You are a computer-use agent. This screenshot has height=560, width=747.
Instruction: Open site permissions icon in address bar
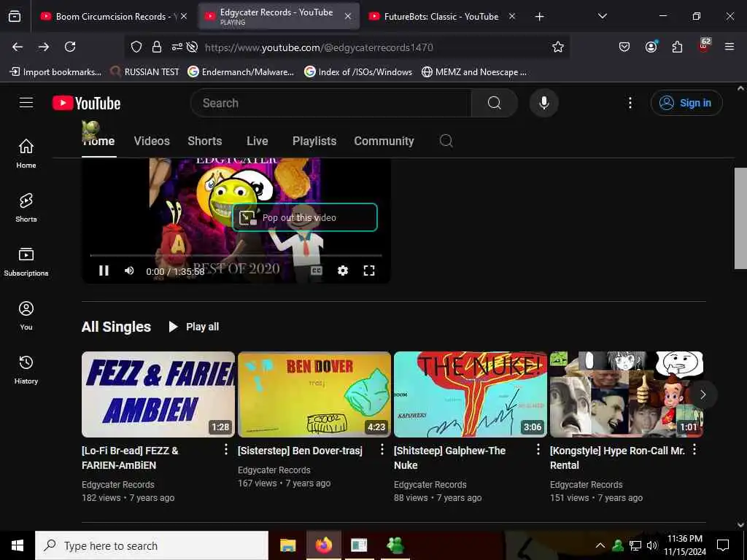tap(177, 47)
